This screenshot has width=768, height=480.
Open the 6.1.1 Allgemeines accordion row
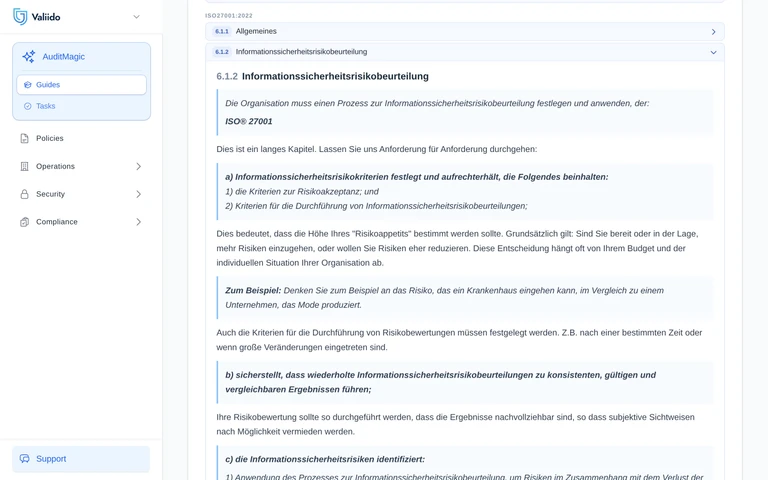(464, 31)
